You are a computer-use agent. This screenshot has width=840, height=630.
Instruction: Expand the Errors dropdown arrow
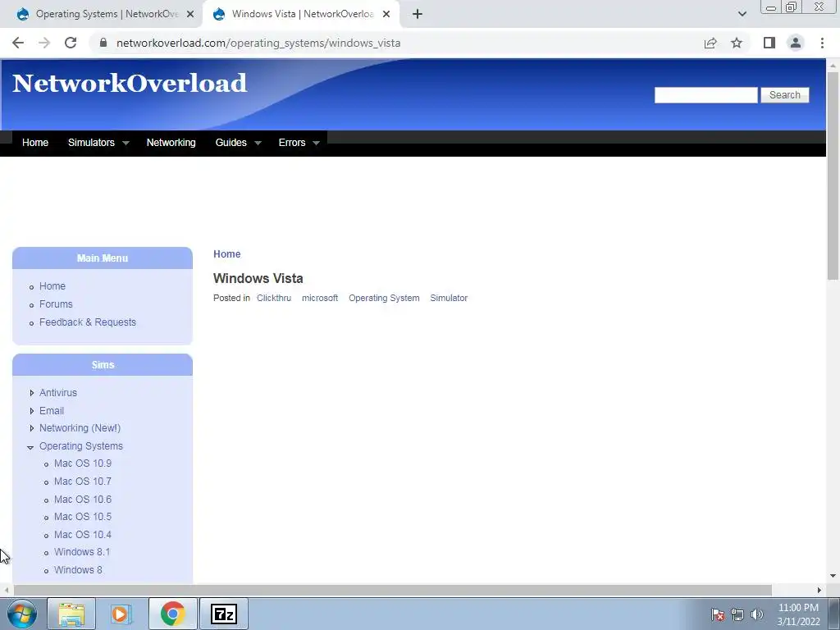point(316,143)
